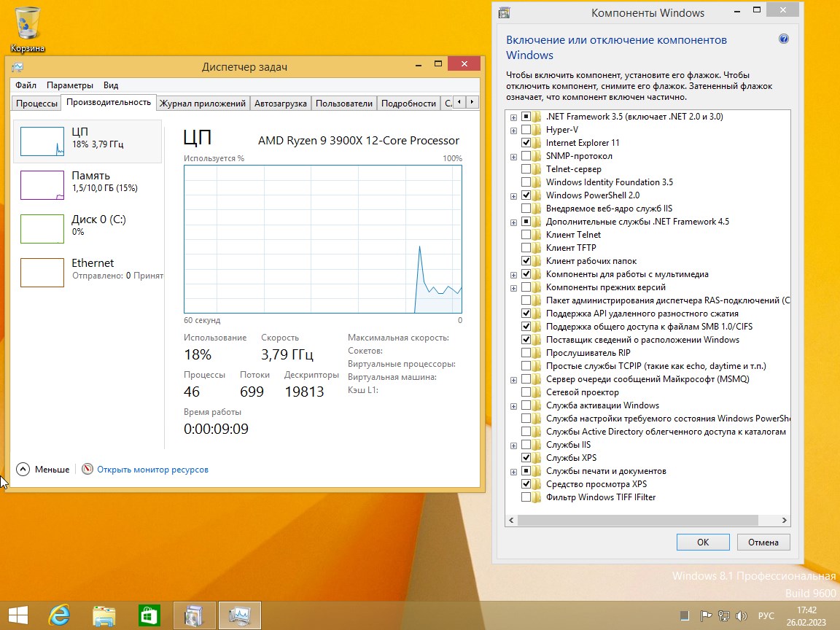Click the Windows Start button
840x630 pixels.
18,615
